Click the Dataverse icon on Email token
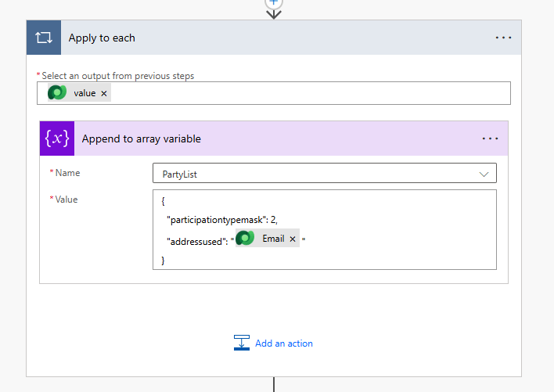Viewport: 554px width, 392px height. point(245,239)
